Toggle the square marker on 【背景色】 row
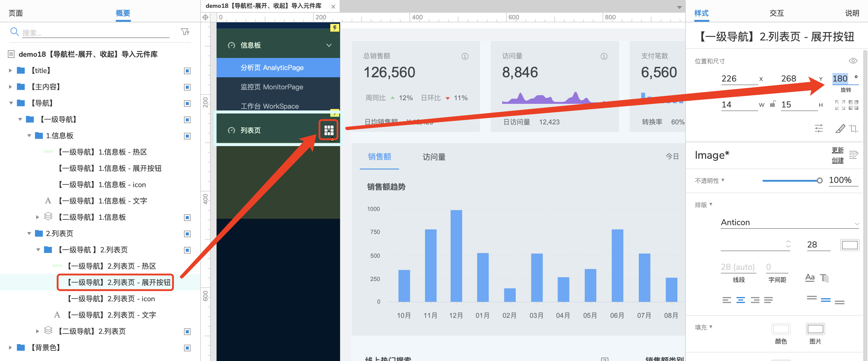868x361 pixels. coord(187,348)
